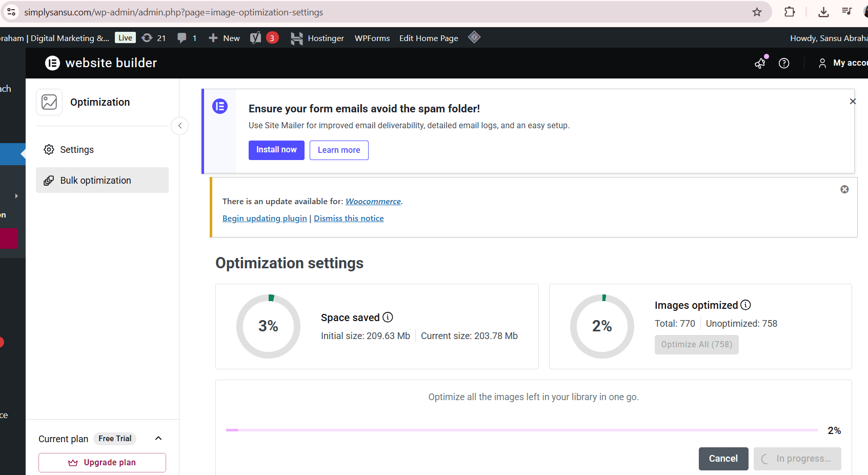The height and width of the screenshot is (475, 868).
Task: Click the 2% images optimized progress ring
Action: click(602, 326)
